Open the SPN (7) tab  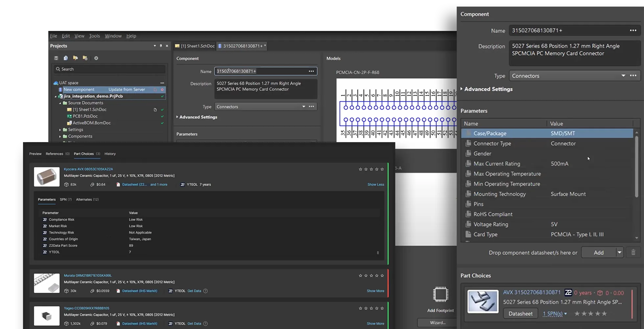coord(66,199)
